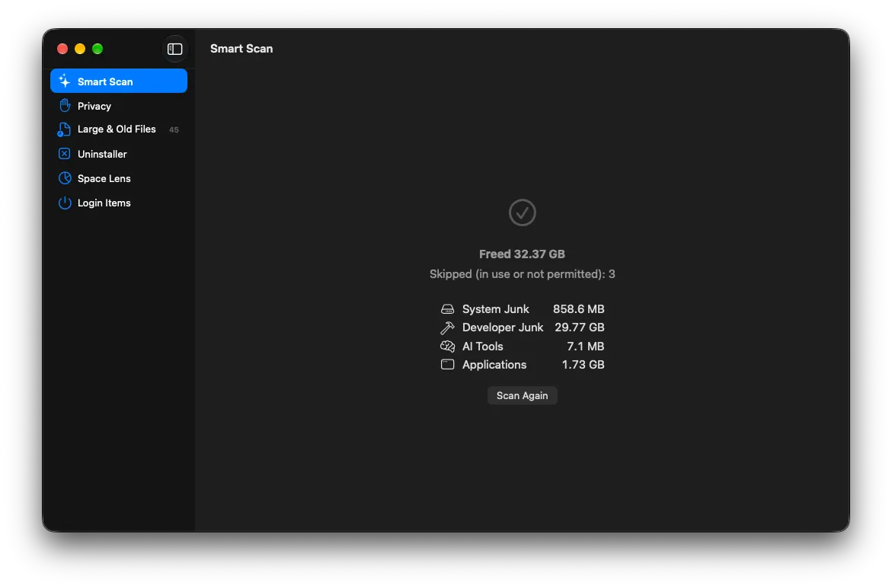Click the AI Tools brain icon
This screenshot has width=892, height=588.
tap(448, 346)
